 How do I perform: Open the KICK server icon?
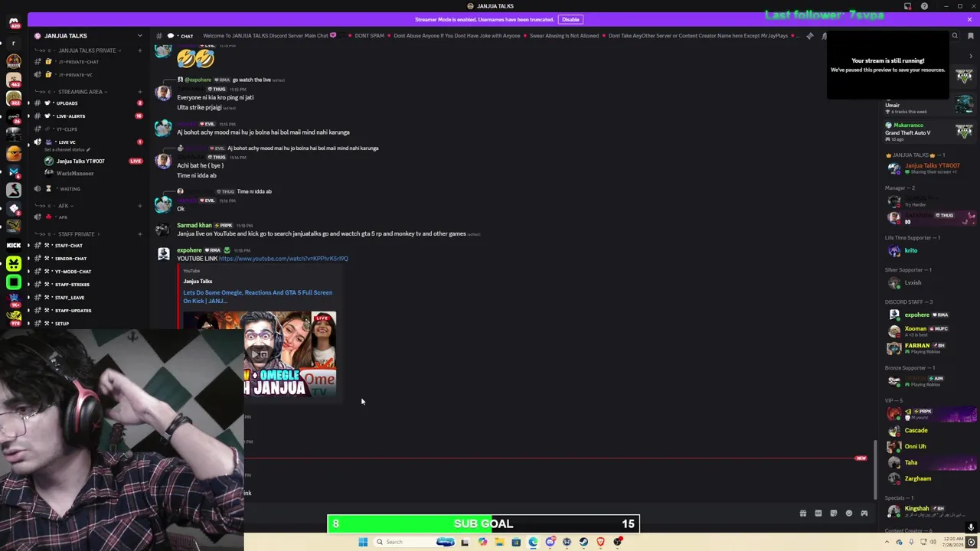click(x=14, y=246)
